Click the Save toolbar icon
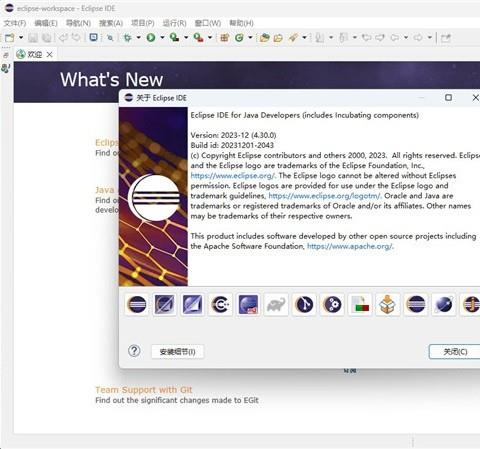The width and height of the screenshot is (480, 449). pos(33,38)
